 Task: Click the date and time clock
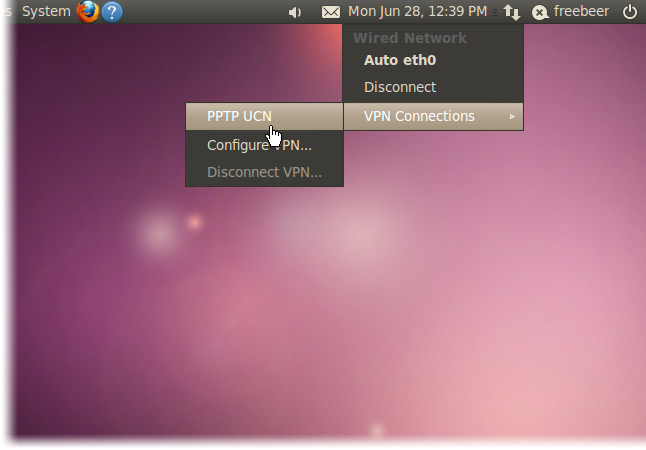point(417,12)
